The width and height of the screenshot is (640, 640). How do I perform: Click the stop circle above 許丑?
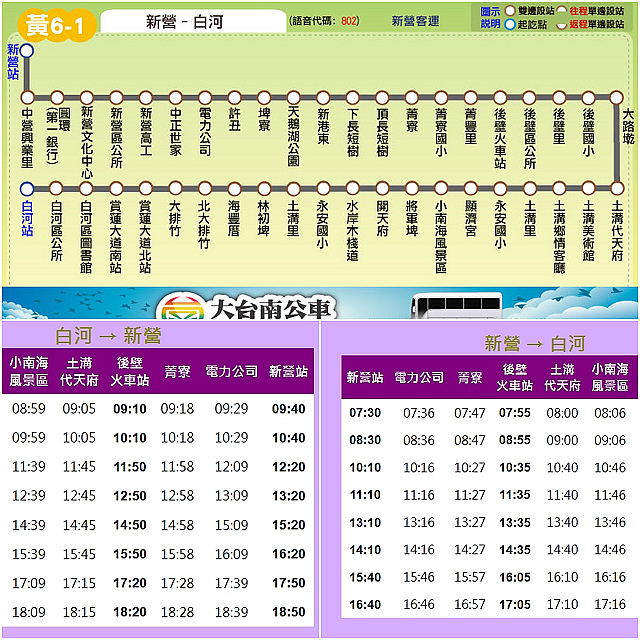pyautogui.click(x=234, y=98)
